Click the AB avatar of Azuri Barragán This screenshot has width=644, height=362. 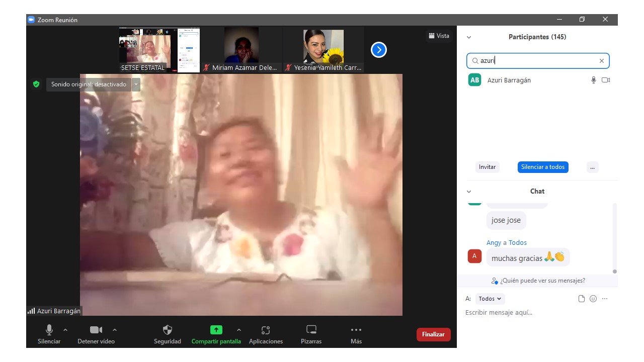[474, 80]
